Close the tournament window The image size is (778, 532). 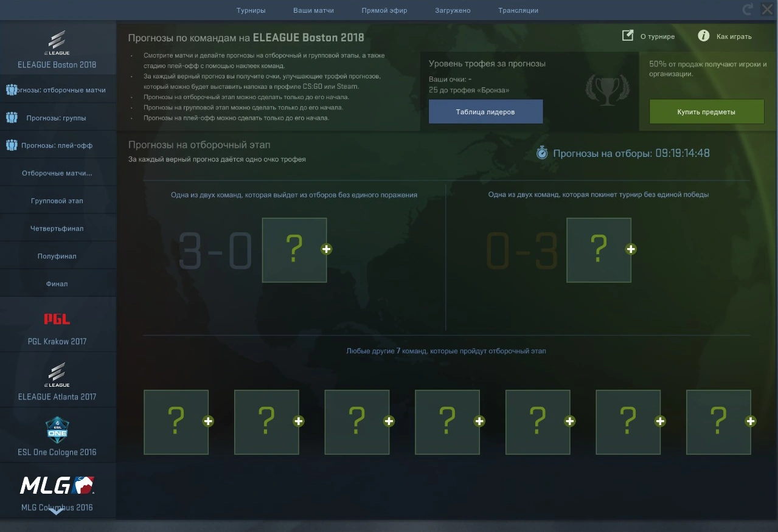click(767, 10)
